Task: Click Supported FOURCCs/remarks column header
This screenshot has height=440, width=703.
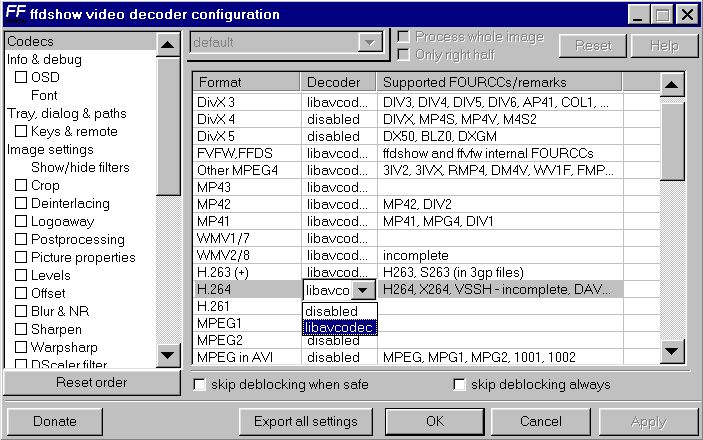Action: coord(499,82)
